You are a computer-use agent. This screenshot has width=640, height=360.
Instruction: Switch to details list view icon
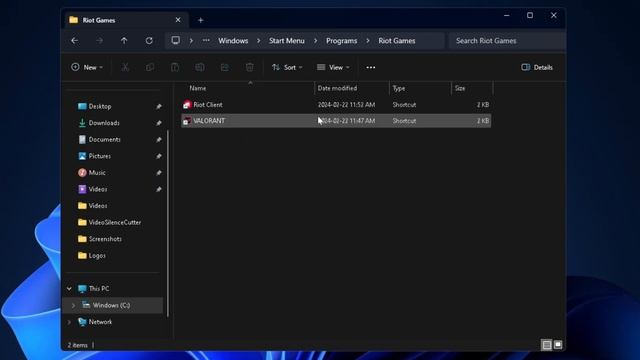tap(547, 345)
